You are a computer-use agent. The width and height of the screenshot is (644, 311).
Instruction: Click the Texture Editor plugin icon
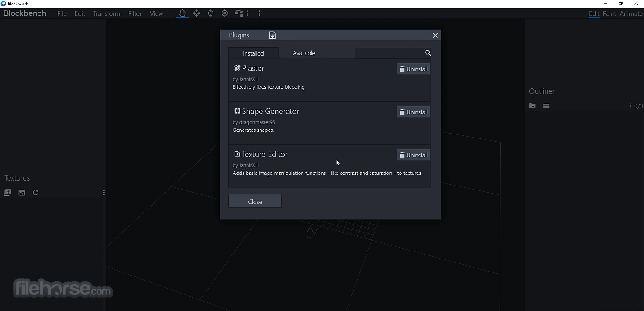[237, 154]
